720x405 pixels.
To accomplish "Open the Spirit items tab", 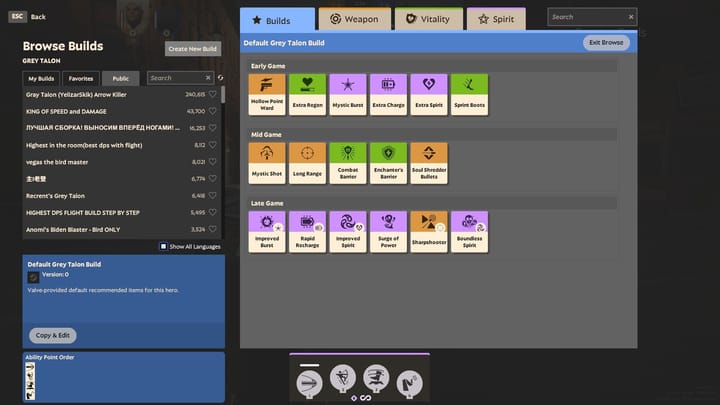I will point(496,19).
